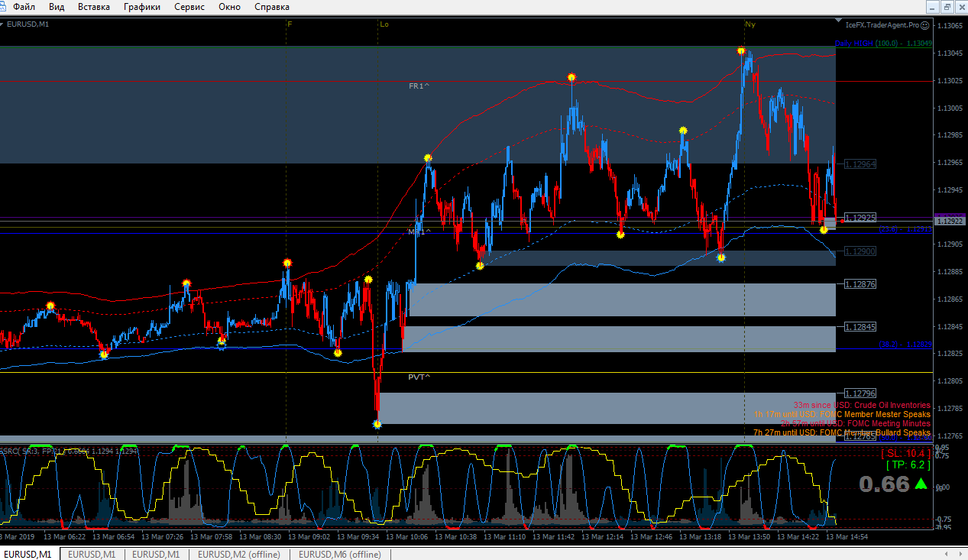Click the FR1^ level label
This screenshot has height=560, width=968.
pyautogui.click(x=419, y=86)
